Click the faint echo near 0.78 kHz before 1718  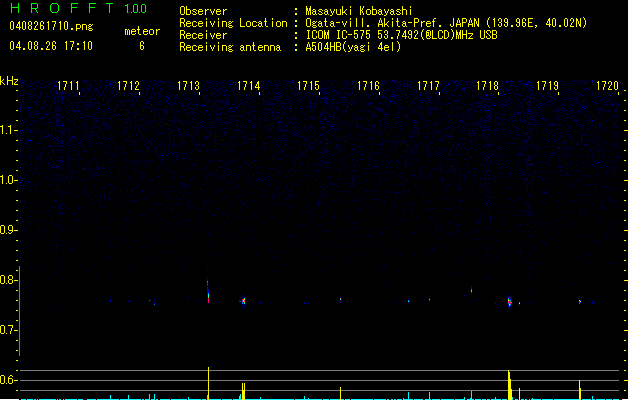(471, 290)
